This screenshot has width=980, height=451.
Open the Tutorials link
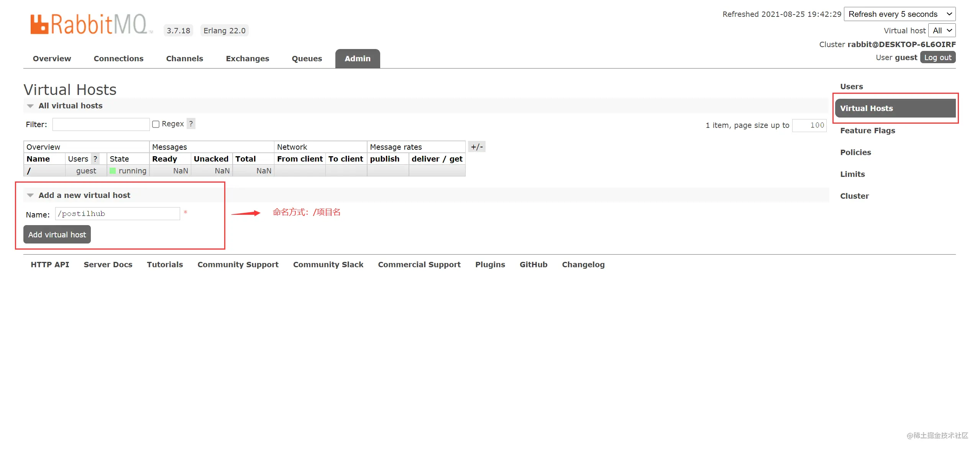point(165,265)
